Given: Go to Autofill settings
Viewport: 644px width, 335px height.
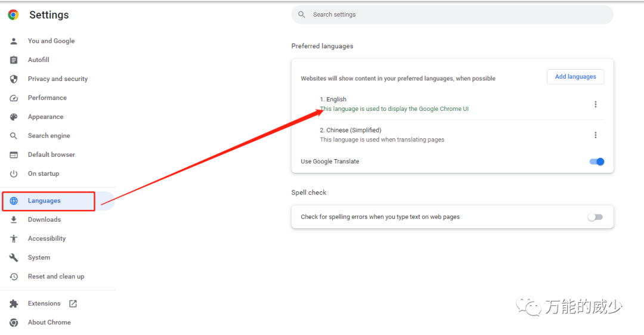Looking at the screenshot, I should point(39,60).
